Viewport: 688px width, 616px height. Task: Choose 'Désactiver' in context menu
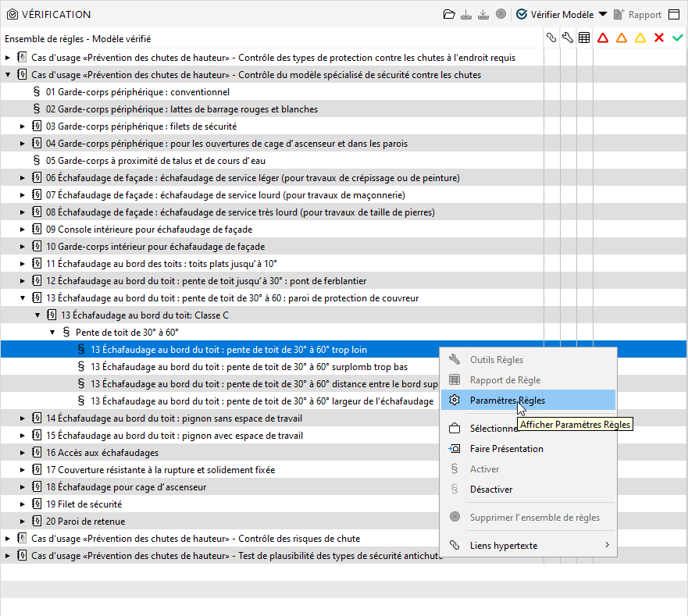click(528, 490)
